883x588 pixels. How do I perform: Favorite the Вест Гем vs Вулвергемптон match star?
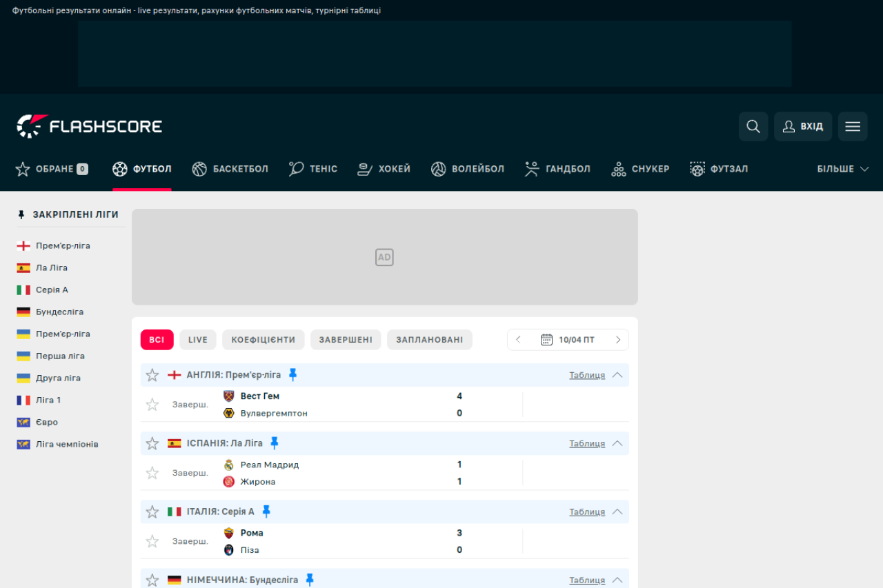(x=152, y=405)
